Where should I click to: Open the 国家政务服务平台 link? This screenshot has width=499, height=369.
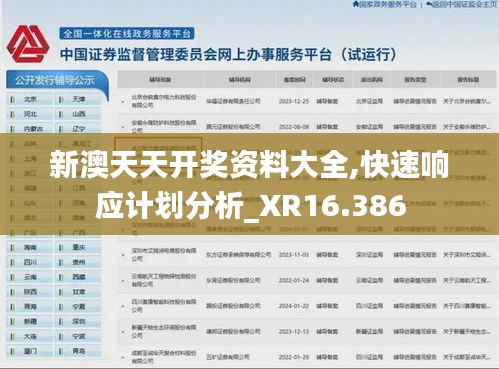(x=385, y=4)
